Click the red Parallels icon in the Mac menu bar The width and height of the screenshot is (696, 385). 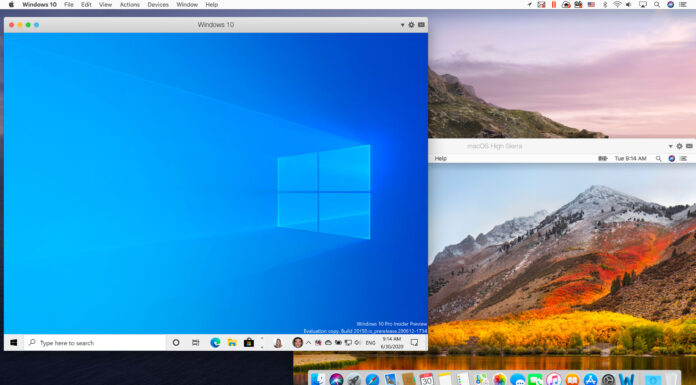click(554, 4)
